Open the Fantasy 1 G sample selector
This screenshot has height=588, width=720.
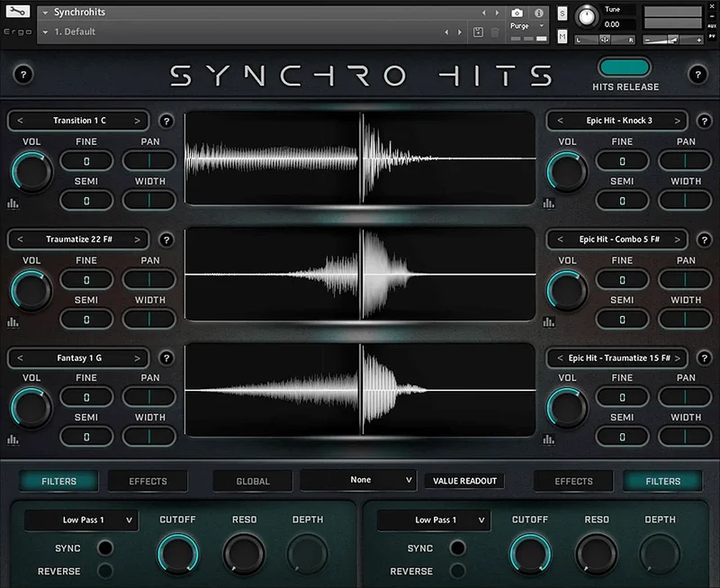(78, 357)
